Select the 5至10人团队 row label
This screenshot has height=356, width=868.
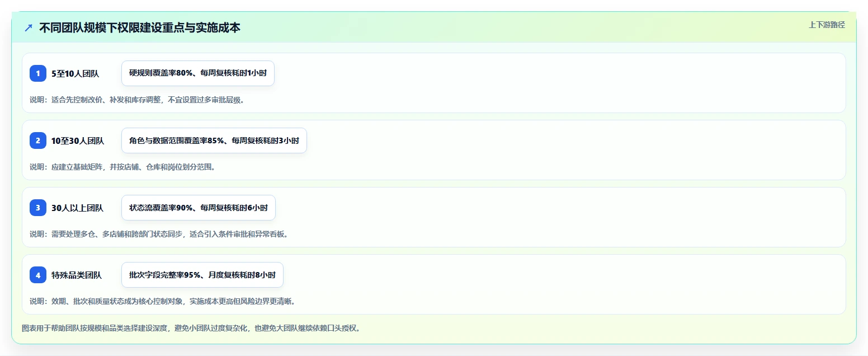coord(75,73)
